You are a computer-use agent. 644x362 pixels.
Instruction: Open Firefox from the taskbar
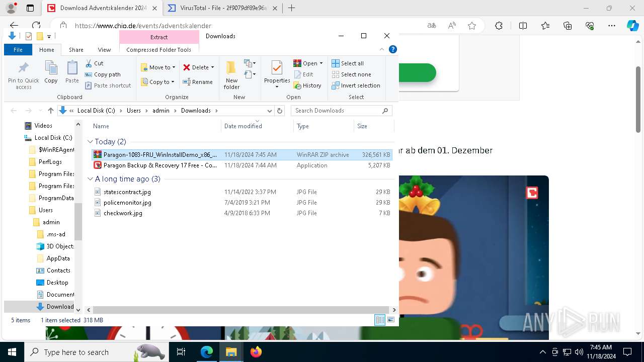tap(256, 352)
